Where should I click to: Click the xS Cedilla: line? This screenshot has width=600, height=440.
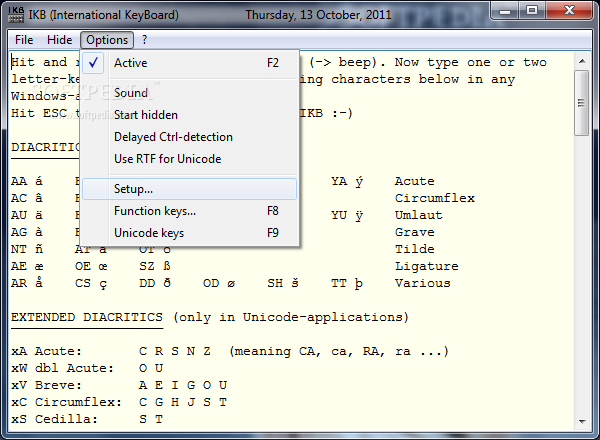click(x=87, y=419)
